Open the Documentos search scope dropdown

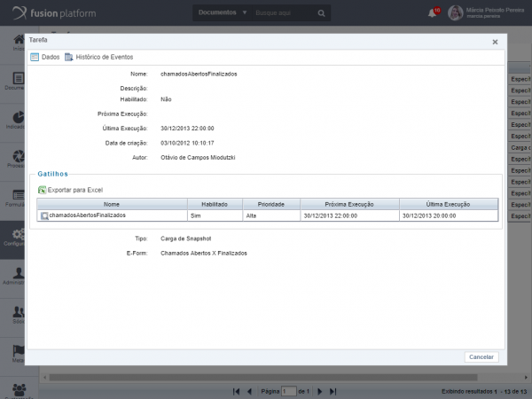223,13
